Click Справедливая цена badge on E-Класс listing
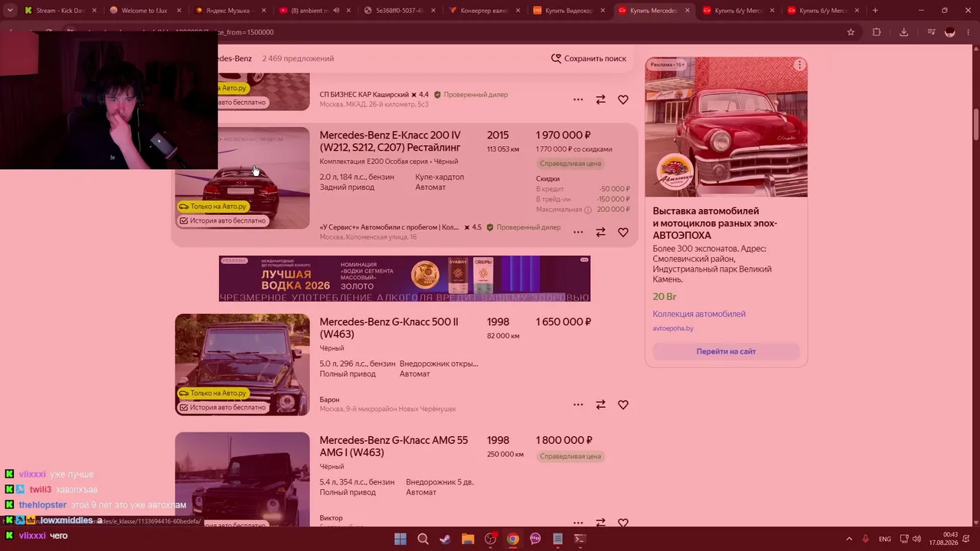The image size is (980, 551). point(570,164)
